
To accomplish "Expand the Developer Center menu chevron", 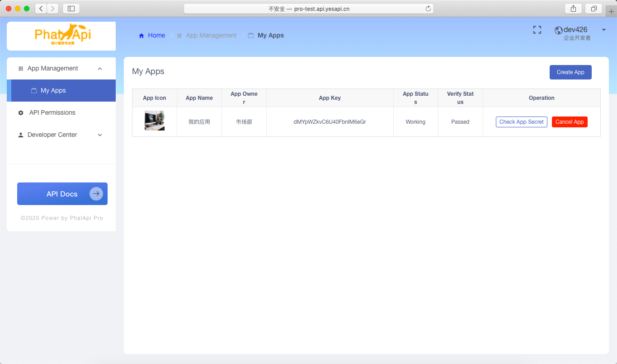I will point(100,135).
